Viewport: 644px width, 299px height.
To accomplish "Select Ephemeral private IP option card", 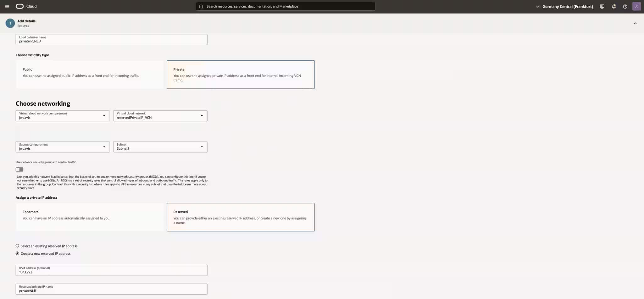I will point(90,217).
